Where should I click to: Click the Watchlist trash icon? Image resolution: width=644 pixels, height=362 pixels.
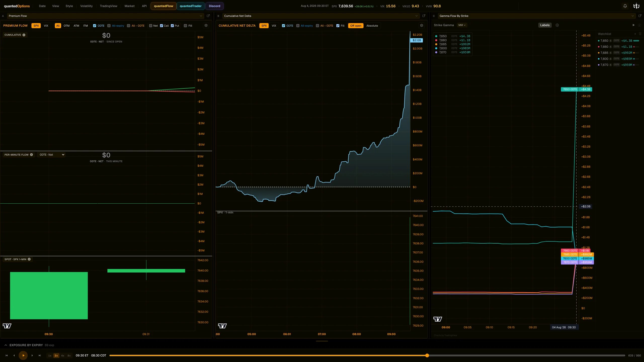click(x=640, y=34)
